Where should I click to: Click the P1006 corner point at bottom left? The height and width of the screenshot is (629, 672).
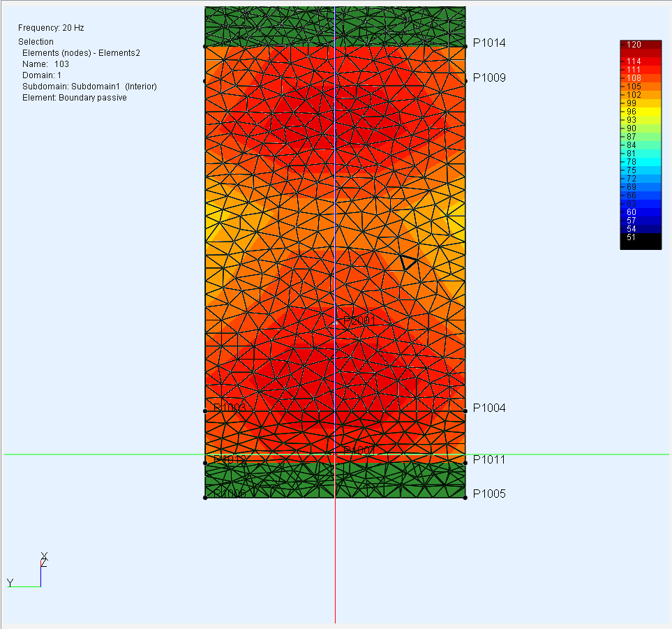coord(205,498)
